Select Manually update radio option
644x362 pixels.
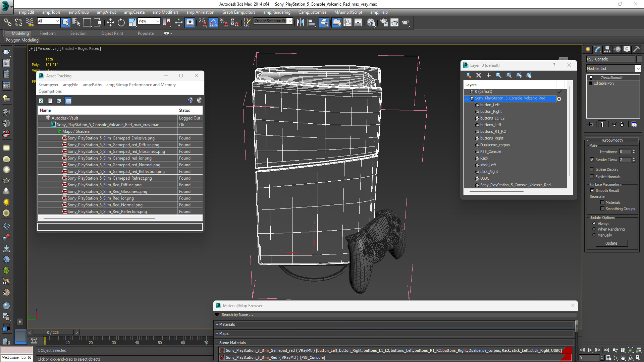tap(594, 235)
